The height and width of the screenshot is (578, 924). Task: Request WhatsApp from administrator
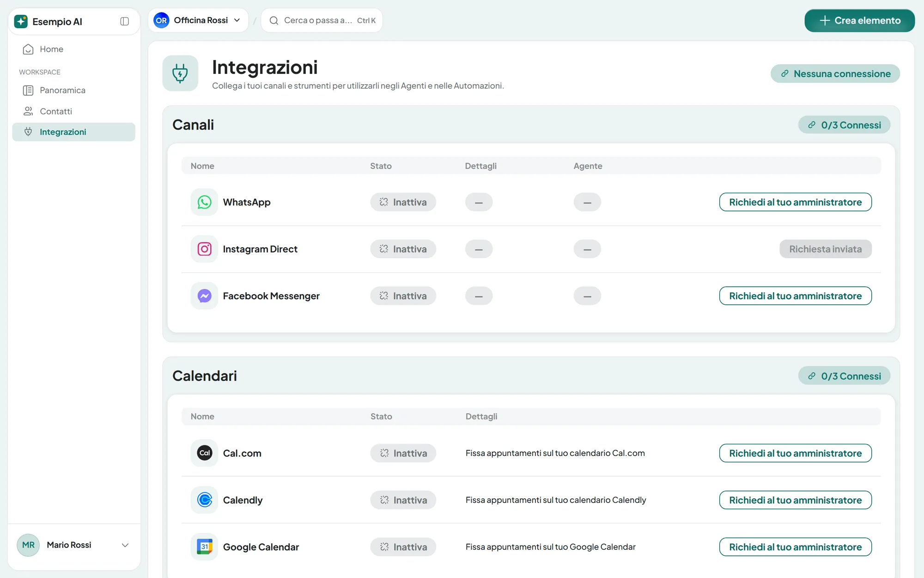click(x=795, y=202)
